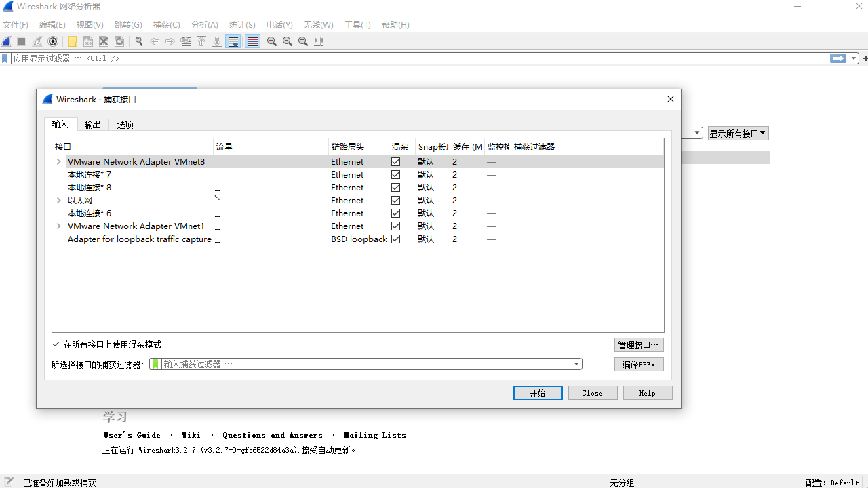The width and height of the screenshot is (868, 488).
Task: Expand the VMware Network Adapter VMnet8 row
Action: tap(58, 161)
